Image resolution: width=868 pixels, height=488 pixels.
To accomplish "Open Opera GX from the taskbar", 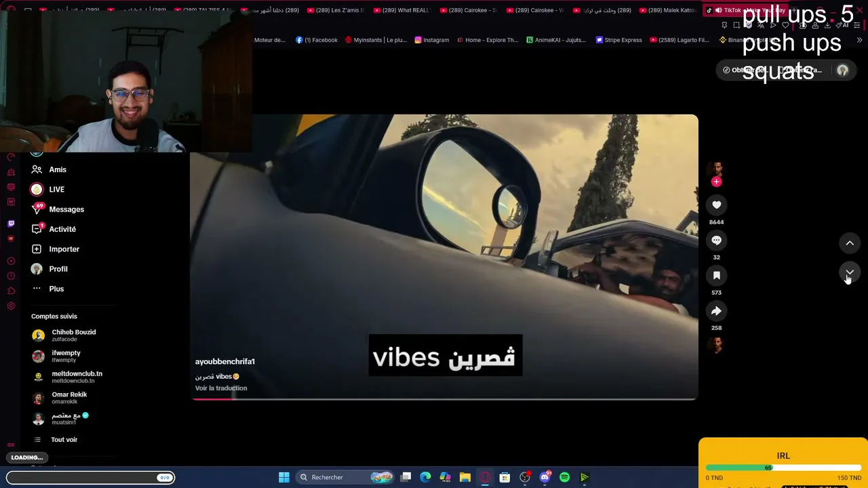I will point(485,477).
